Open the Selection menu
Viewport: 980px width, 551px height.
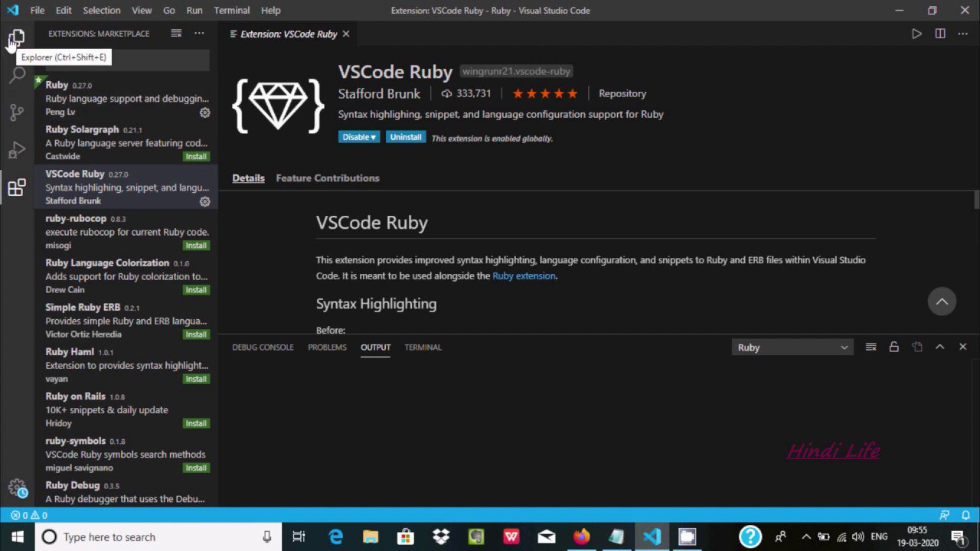pyautogui.click(x=101, y=10)
